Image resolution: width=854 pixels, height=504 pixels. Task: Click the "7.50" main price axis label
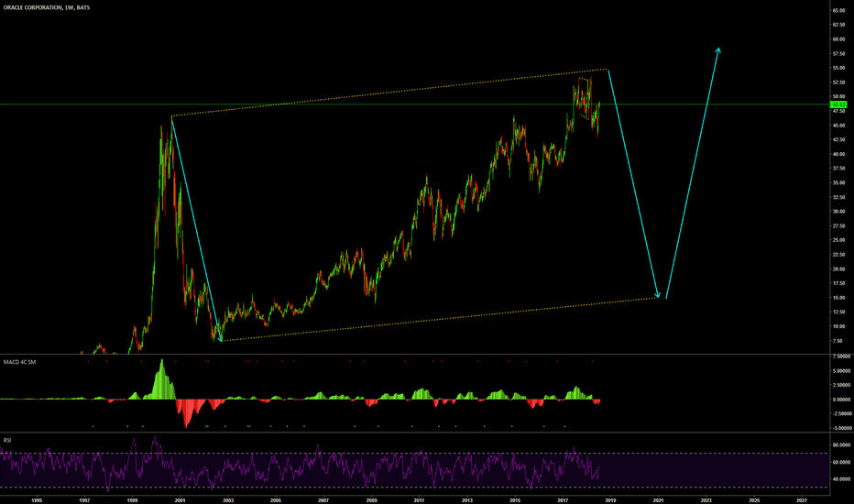click(838, 341)
